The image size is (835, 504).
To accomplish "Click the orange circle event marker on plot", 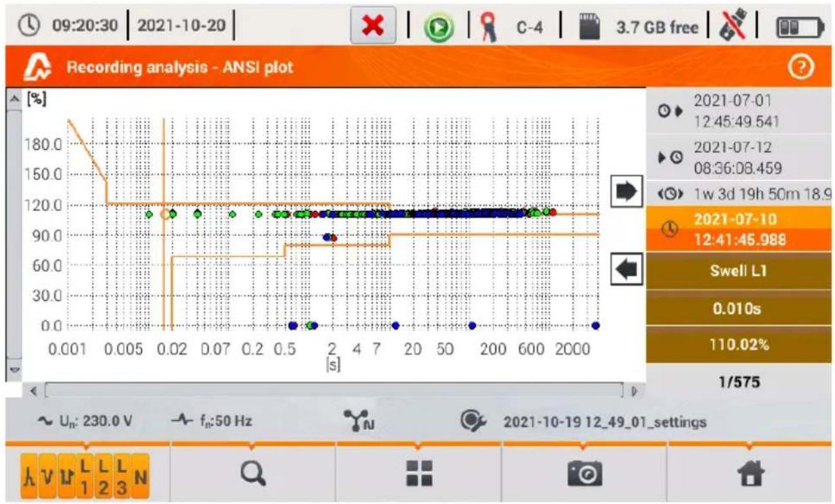I will (x=165, y=213).
